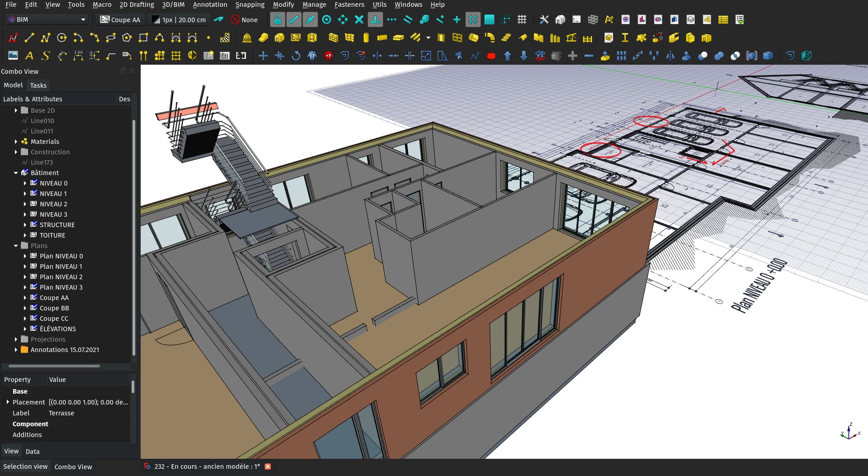Image resolution: width=868 pixels, height=476 pixels.
Task: Open the workbench selector showing BIM
Action: pos(45,19)
